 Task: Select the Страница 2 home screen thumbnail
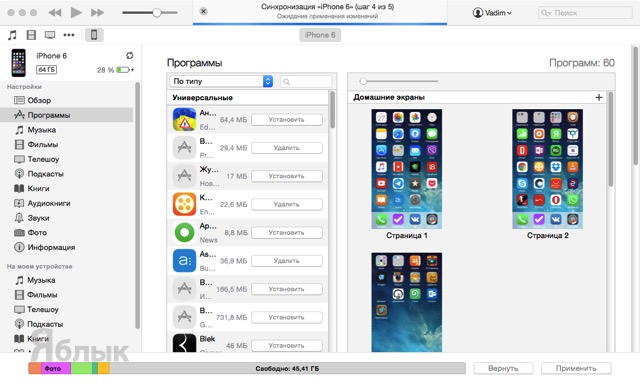pyautogui.click(x=547, y=169)
